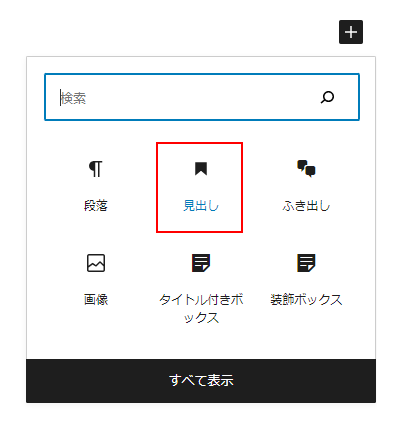Select the paragraph pilcrow icon
400x432 pixels.
96,169
